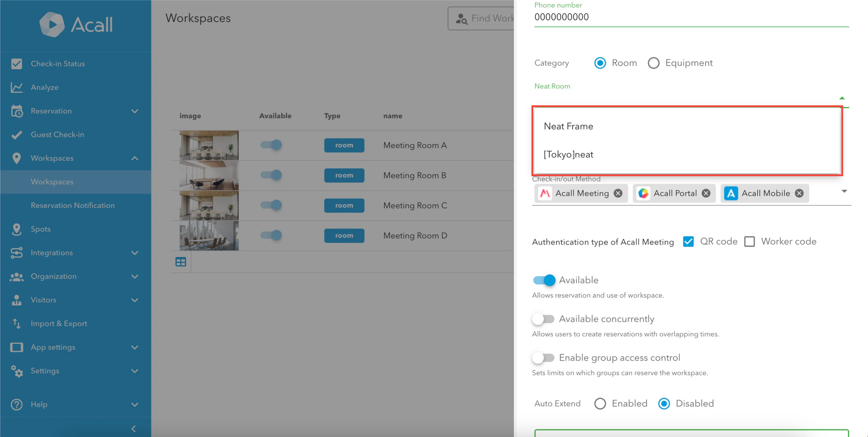
Task: Click the Import & Export arrows icon
Action: pyautogui.click(x=17, y=323)
